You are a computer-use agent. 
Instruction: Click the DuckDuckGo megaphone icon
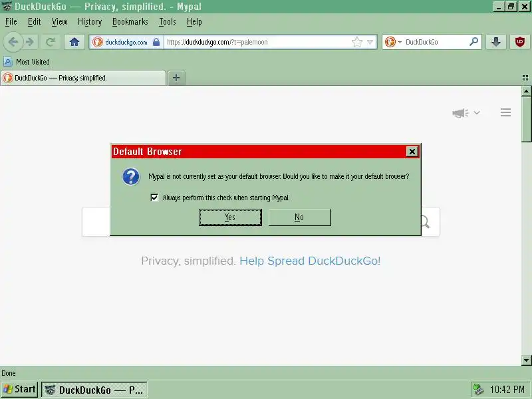point(460,112)
